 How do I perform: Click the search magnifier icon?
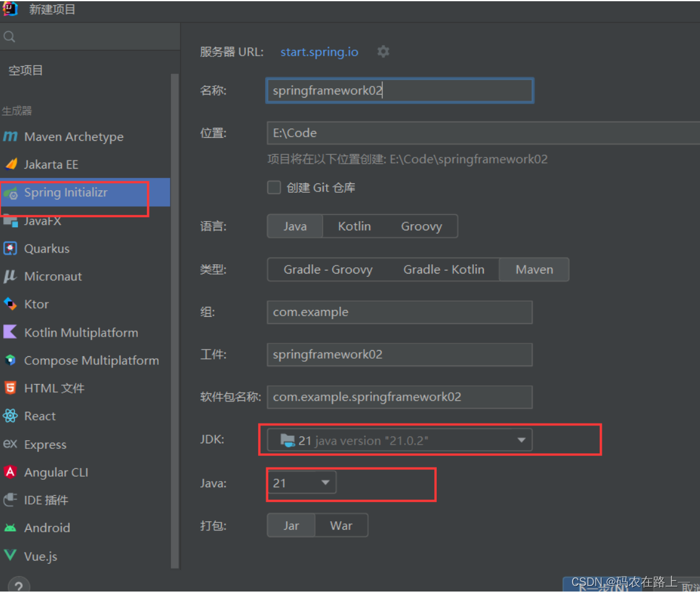[9, 36]
